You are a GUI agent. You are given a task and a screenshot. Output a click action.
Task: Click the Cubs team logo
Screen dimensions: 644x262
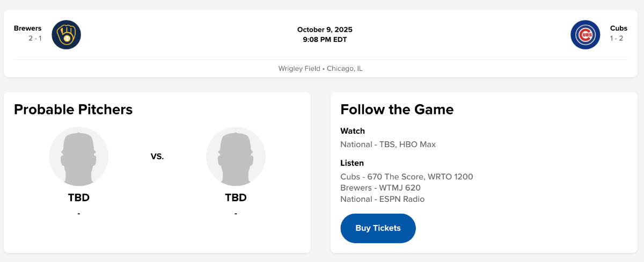[x=585, y=35]
